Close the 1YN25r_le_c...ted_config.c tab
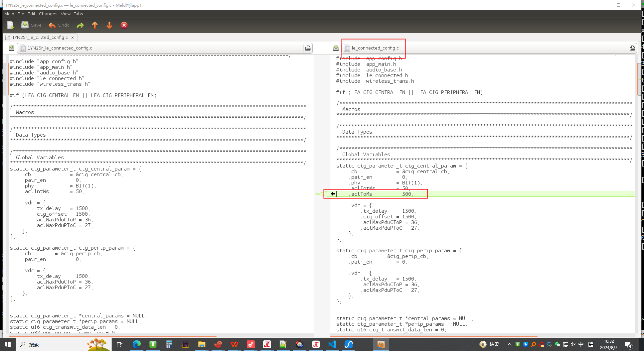The width and height of the screenshot is (644, 351). (73, 38)
